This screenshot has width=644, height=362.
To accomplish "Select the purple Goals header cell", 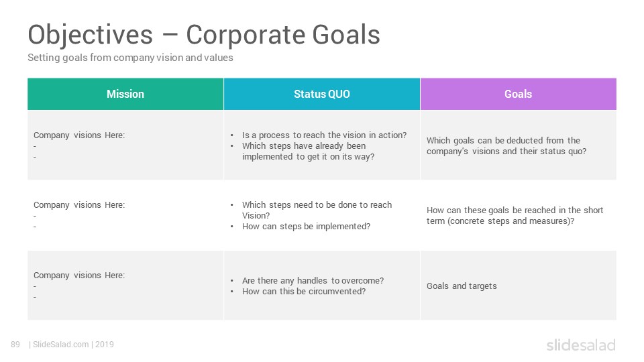I will [519, 94].
